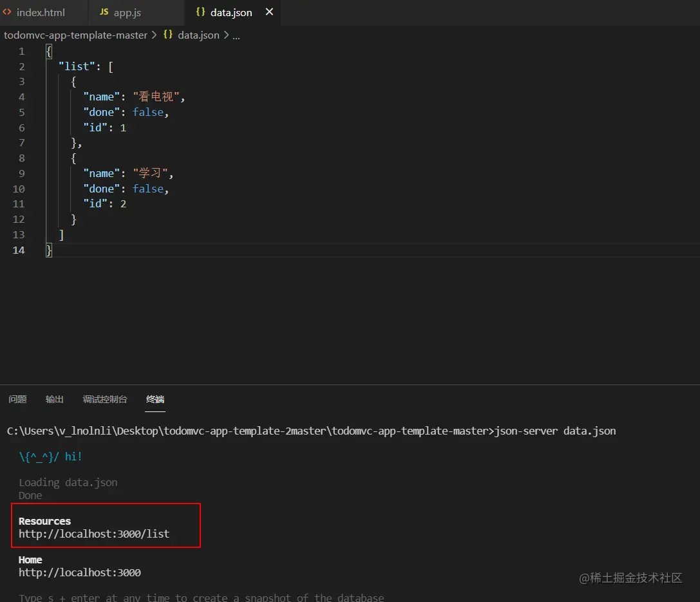Click the json-server data.json command text
700x602 pixels.
(x=555, y=431)
